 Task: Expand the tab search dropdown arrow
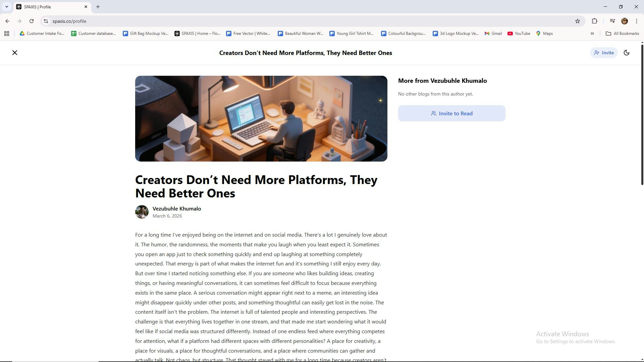tap(6, 7)
